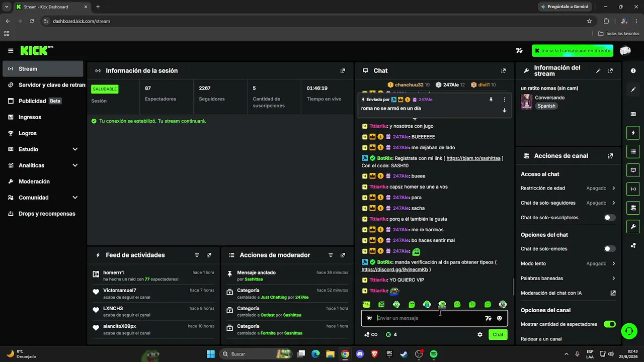This screenshot has height=362, width=644.
Task: Open Publicidad Beta page
Action: (43, 101)
